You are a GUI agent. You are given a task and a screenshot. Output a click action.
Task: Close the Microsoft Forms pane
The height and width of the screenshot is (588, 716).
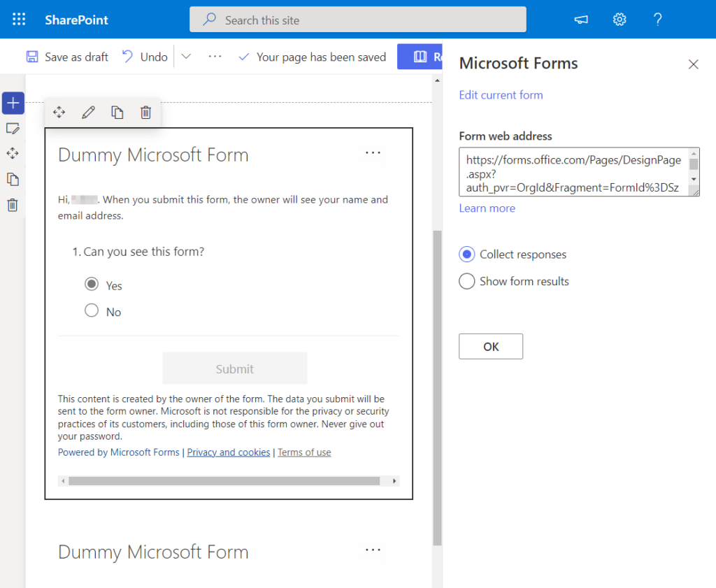click(693, 64)
